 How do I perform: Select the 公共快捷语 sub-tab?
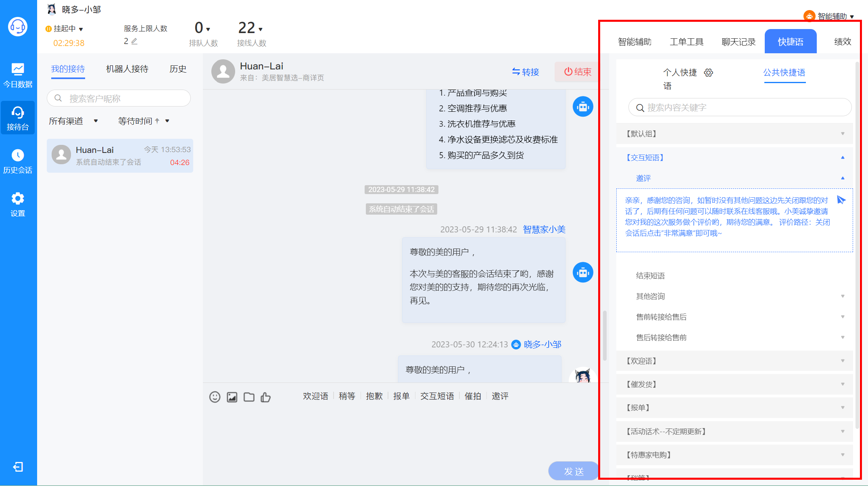(x=784, y=73)
